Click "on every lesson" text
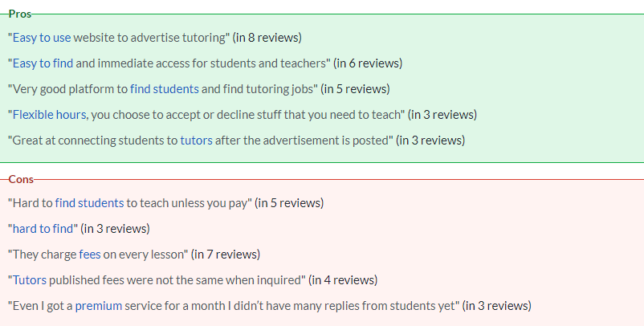 [143, 255]
